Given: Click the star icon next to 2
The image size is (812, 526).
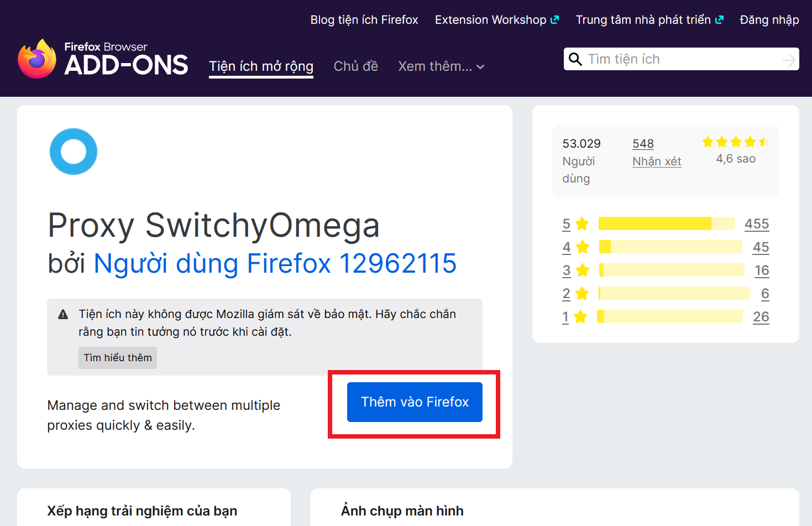Looking at the screenshot, I should pyautogui.click(x=582, y=294).
